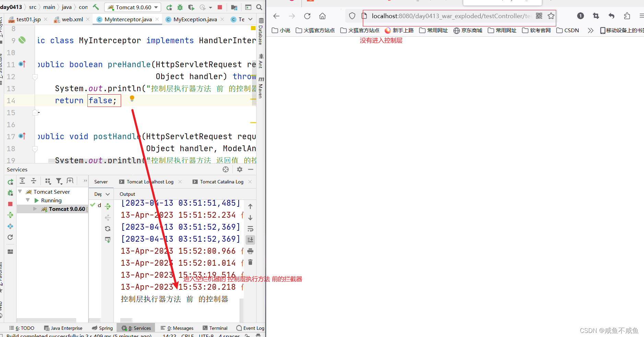Switch to the web.xml editor tab
This screenshot has width=644, height=337.
(72, 19)
